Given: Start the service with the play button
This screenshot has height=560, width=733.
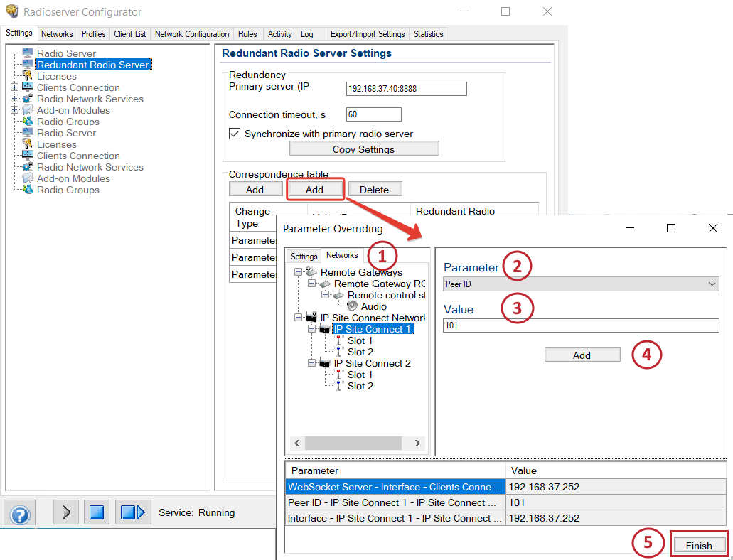Looking at the screenshot, I should coord(65,512).
